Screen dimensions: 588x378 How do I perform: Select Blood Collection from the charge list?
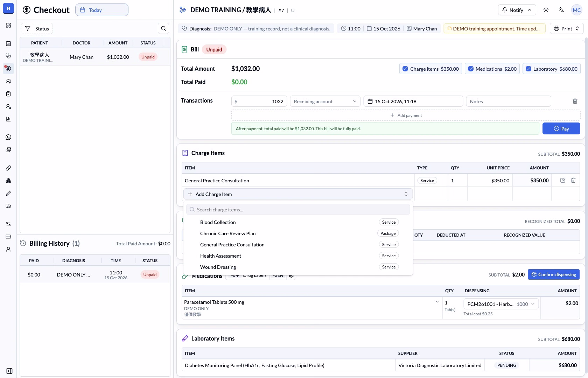[298, 222]
